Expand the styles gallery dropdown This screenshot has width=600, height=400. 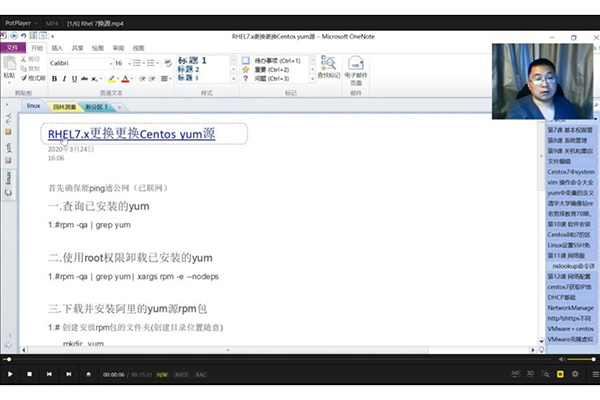coord(233,78)
